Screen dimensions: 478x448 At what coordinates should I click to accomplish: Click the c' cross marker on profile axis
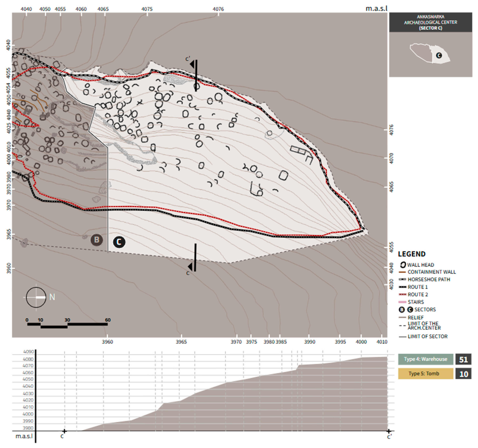pos(389,431)
